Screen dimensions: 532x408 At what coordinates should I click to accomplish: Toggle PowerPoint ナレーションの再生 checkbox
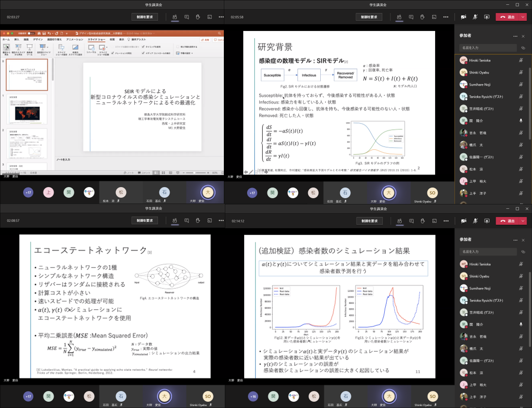[x=112, y=53]
